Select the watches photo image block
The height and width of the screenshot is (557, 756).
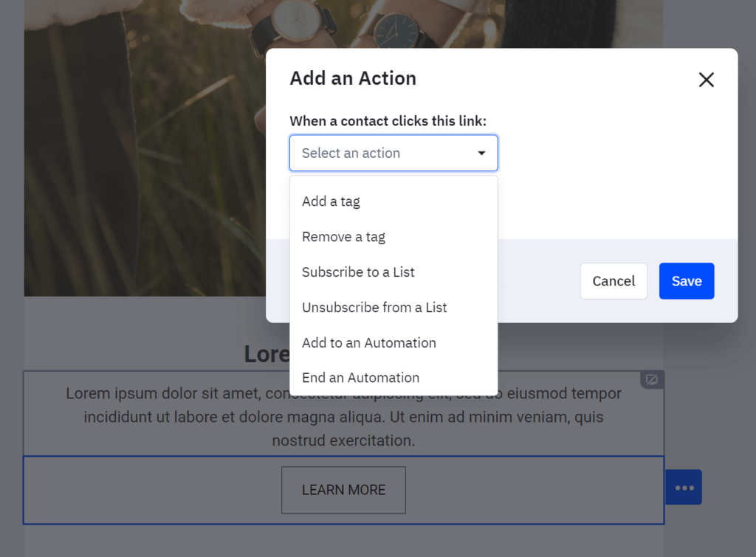[140, 148]
